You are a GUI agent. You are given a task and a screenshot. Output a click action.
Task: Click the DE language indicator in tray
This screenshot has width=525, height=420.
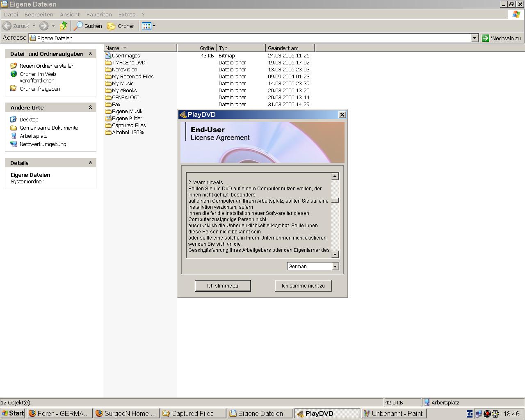tap(470, 414)
